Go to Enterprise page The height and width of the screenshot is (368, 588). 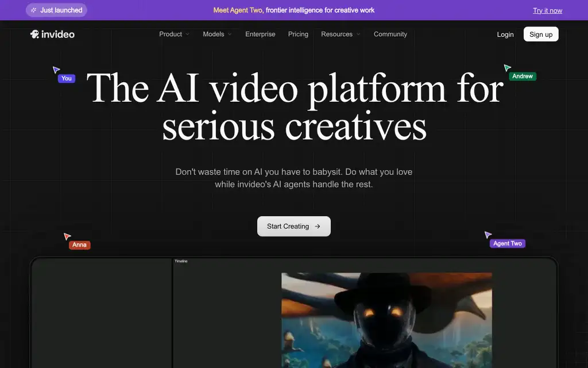pyautogui.click(x=260, y=34)
